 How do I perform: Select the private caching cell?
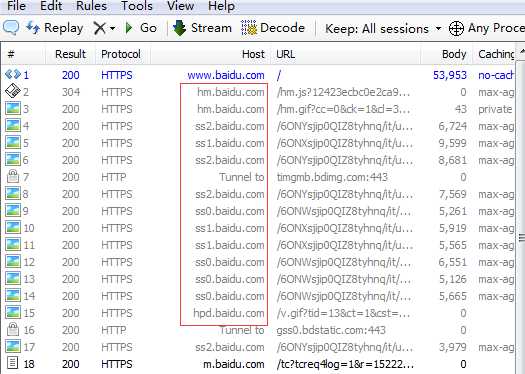495,109
